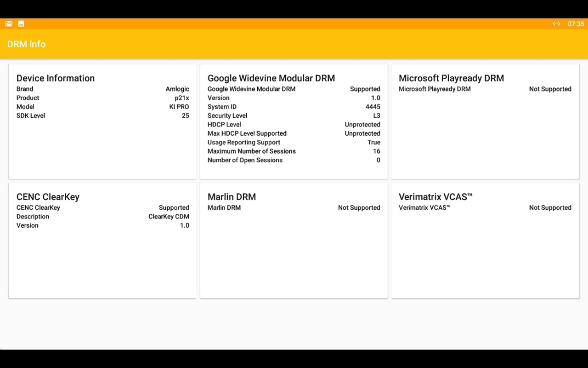Viewport: 588px width, 368px height.
Task: Tap the System ID label
Action: [x=222, y=107]
